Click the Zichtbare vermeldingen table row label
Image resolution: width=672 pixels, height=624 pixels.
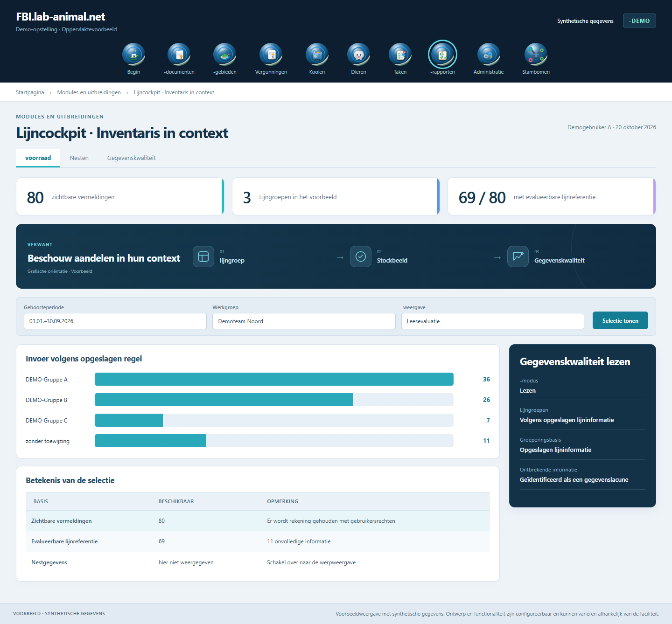62,521
